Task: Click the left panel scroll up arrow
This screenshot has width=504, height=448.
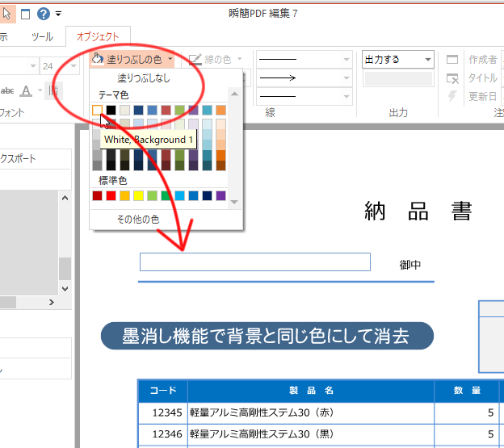Action: [65, 198]
